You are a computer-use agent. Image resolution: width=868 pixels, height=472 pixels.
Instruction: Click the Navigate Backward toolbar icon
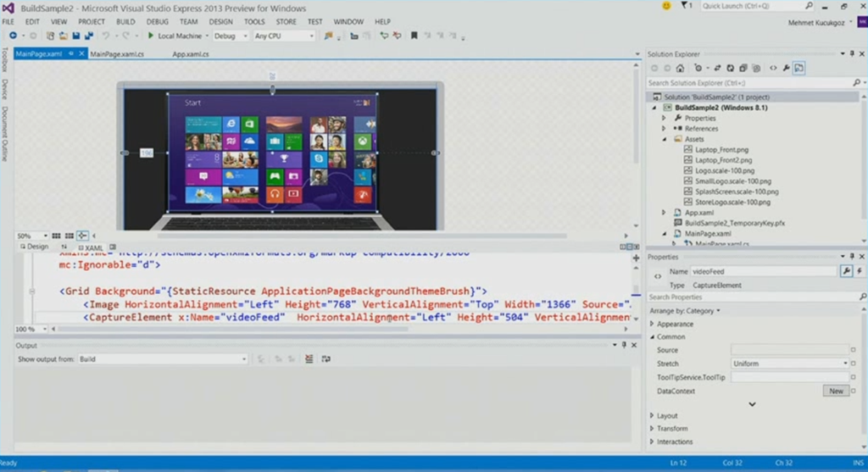pyautogui.click(x=12, y=36)
